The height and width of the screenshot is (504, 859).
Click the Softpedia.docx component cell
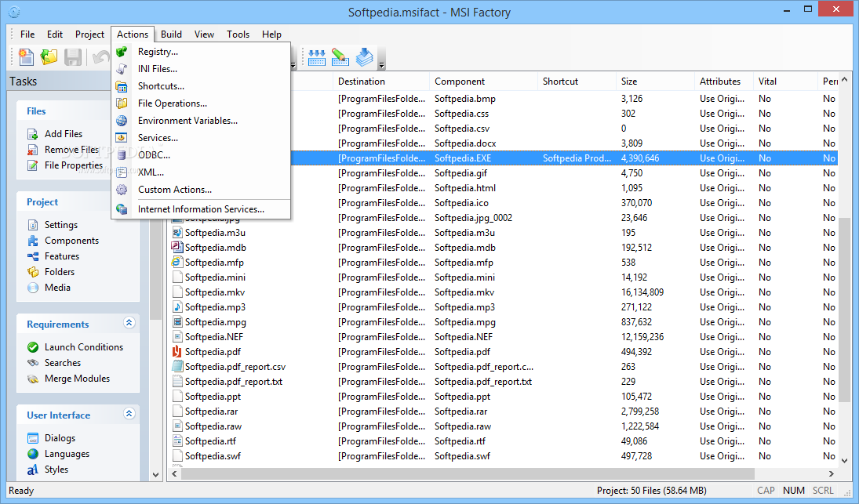(x=465, y=143)
